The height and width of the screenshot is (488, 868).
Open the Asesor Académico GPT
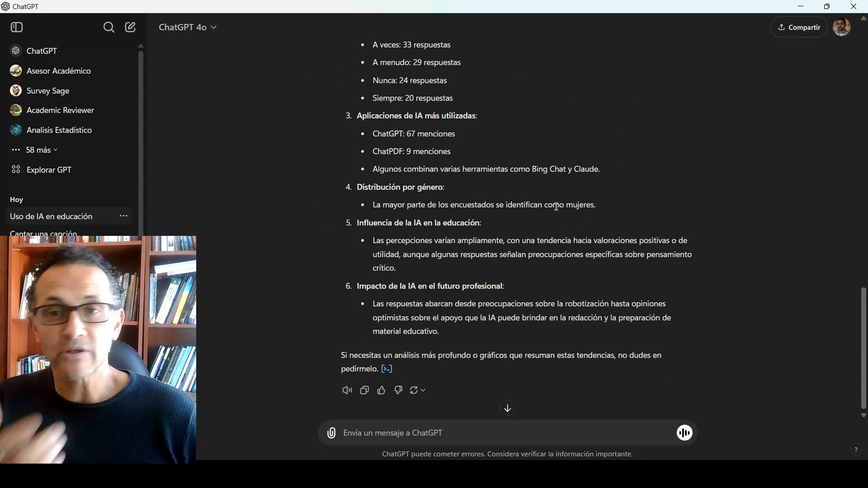coord(70,70)
